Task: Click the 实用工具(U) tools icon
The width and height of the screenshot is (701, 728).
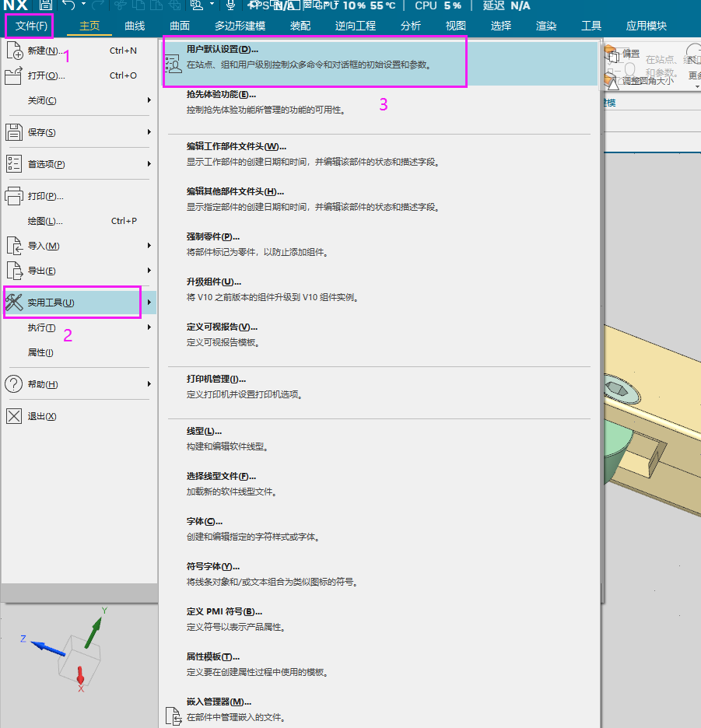Action: tap(13, 303)
